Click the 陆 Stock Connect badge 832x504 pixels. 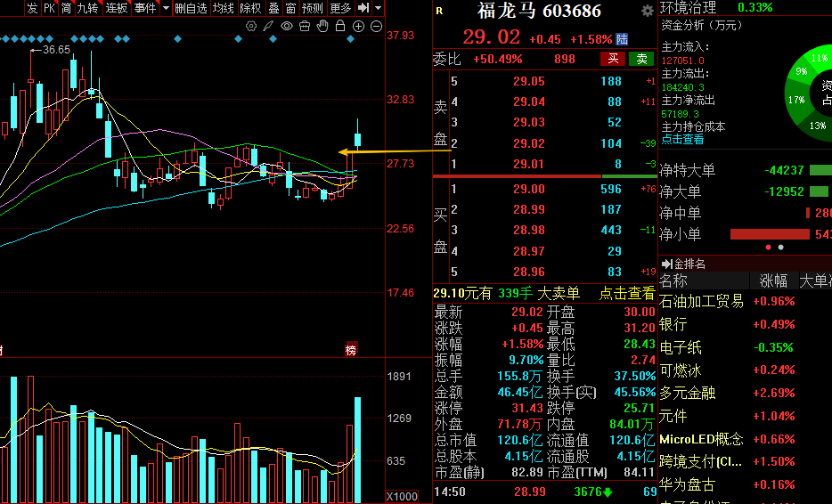click(622, 39)
